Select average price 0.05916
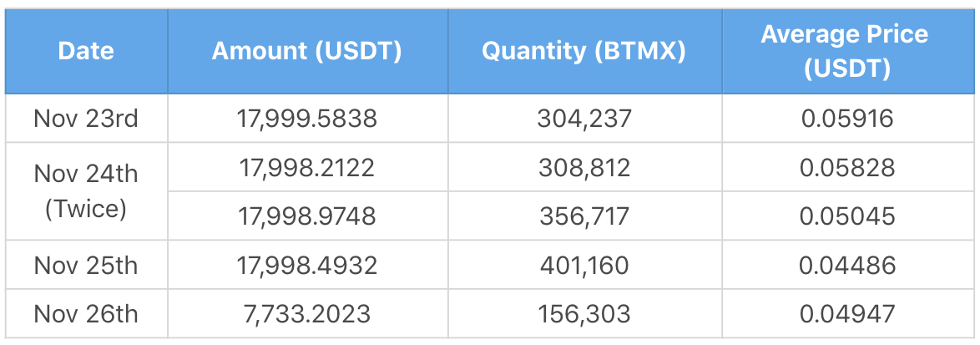 coord(847,119)
